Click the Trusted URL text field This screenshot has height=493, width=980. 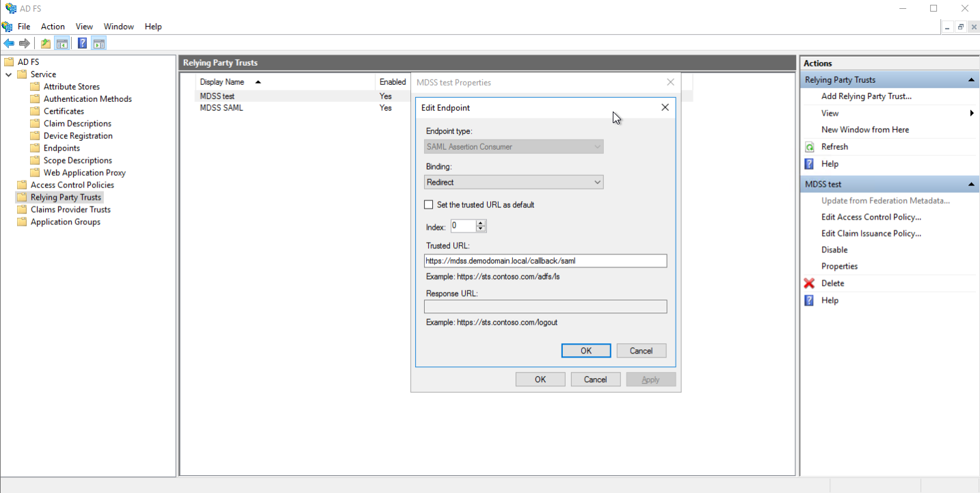point(545,261)
